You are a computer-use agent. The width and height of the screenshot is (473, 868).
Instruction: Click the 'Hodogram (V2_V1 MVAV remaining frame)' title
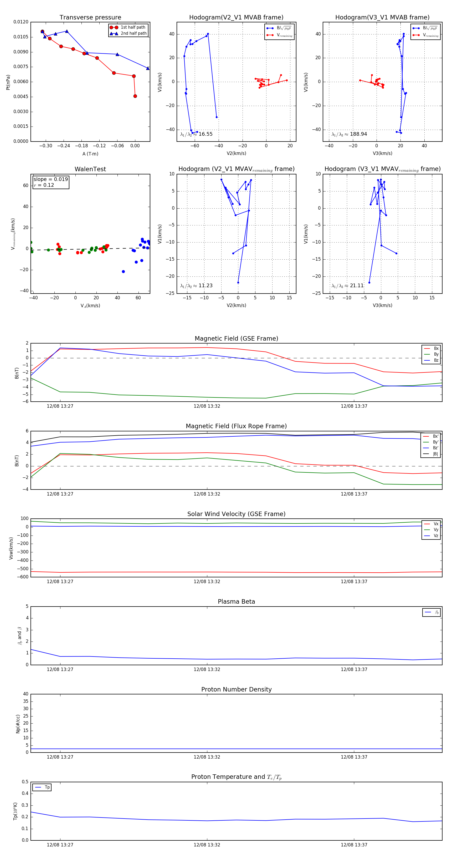click(x=236, y=169)
